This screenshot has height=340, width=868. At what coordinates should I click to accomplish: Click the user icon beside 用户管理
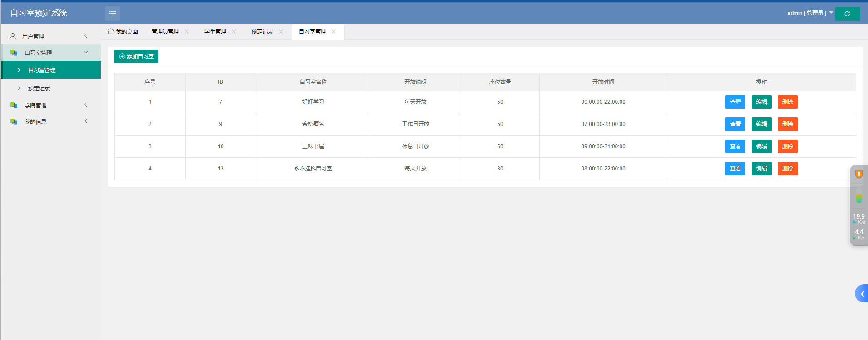point(13,36)
